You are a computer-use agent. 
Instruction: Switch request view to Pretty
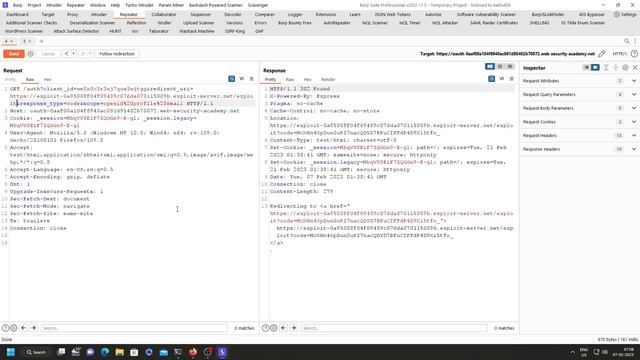pyautogui.click(x=10, y=79)
